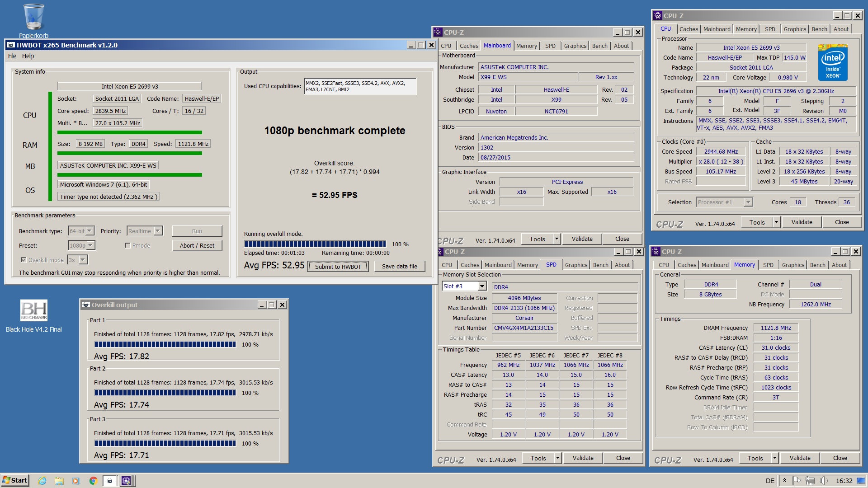Switch to CPU-Z taskbar button group

(127, 481)
